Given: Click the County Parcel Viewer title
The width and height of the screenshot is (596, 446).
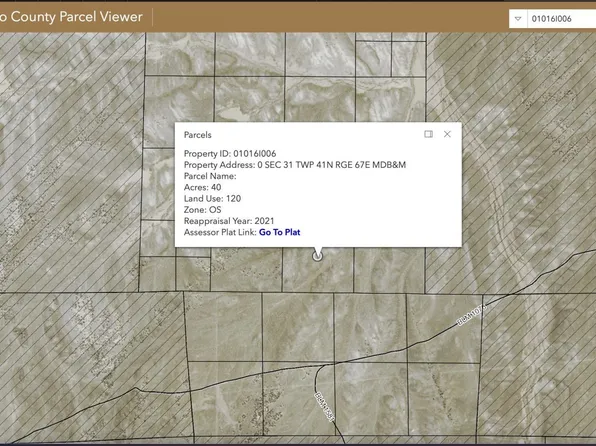Looking at the screenshot, I should click(71, 17).
